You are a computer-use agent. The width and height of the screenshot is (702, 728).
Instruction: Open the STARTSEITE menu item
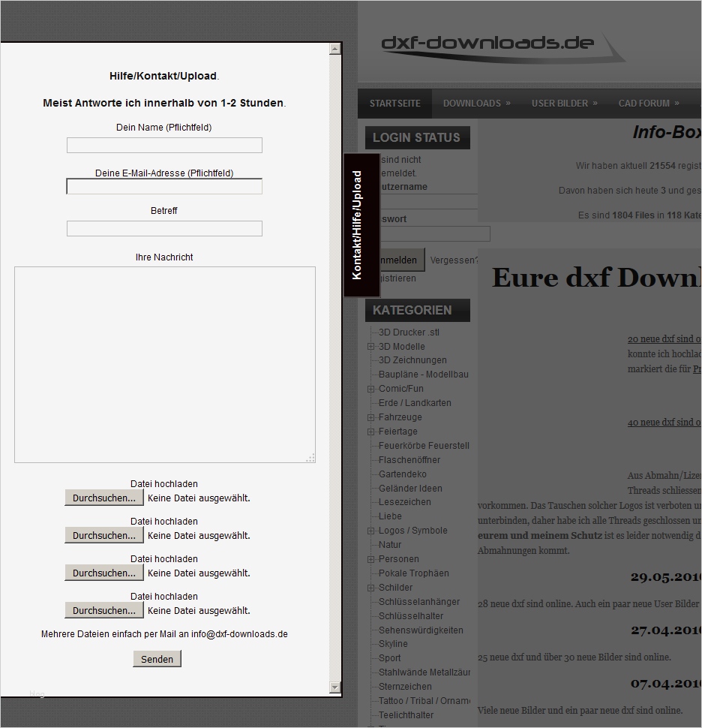click(394, 103)
